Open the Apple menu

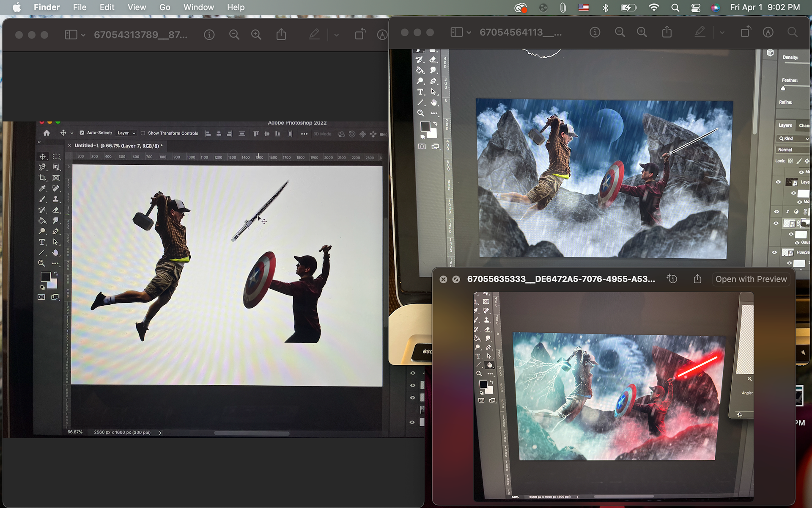coord(16,7)
